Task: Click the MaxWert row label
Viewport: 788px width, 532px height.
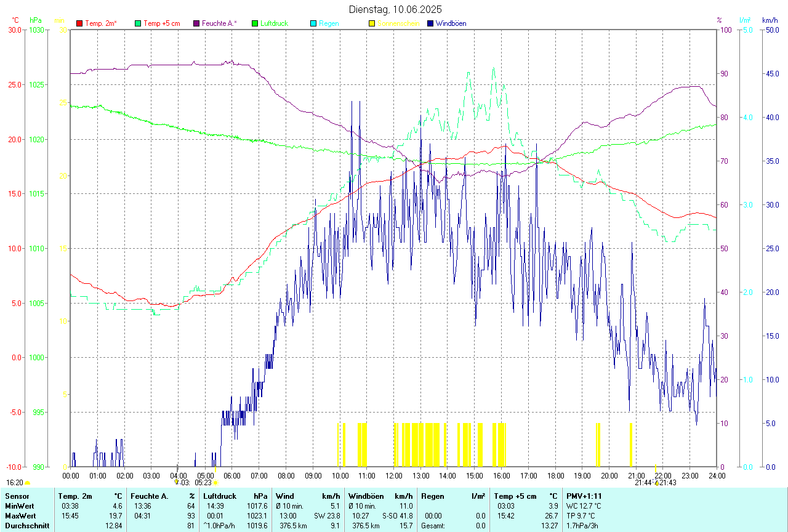Action: 20,515
